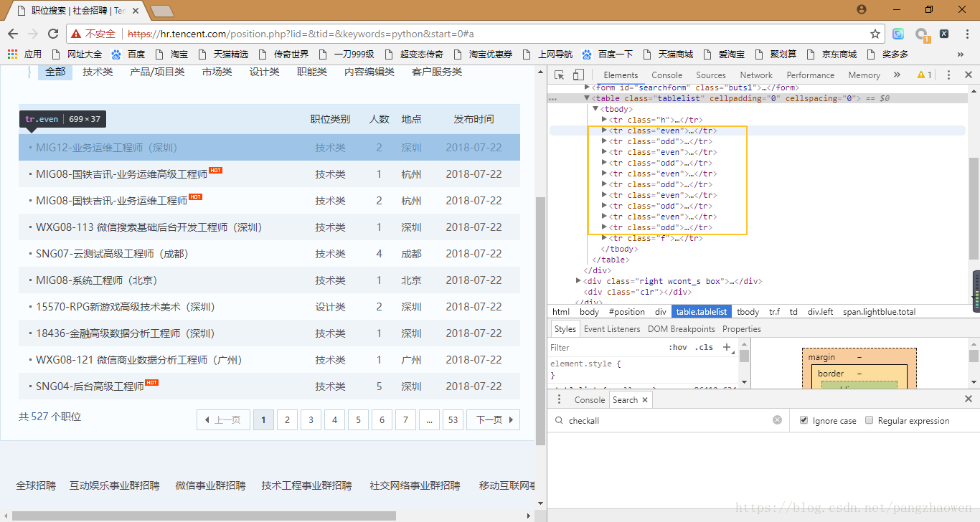Open the Apps grid shortcut
980x522 pixels.
click(x=24, y=54)
